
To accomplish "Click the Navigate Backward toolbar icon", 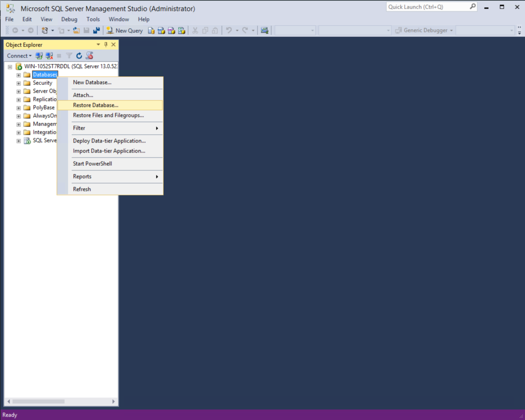I will click(15, 31).
